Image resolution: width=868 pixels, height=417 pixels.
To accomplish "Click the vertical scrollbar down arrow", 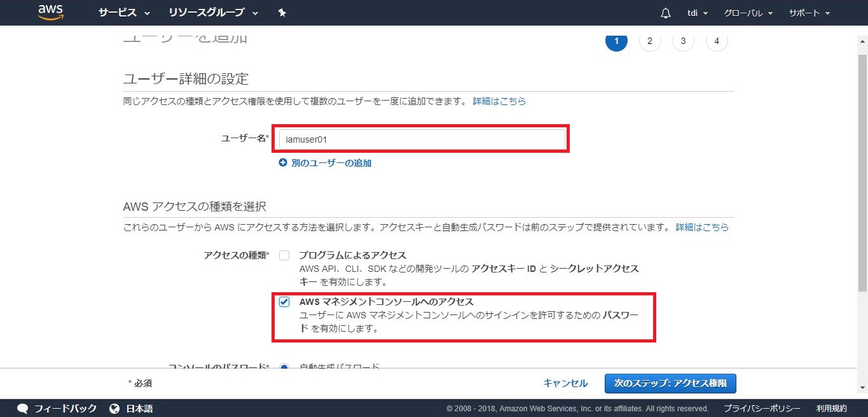I will [x=862, y=387].
